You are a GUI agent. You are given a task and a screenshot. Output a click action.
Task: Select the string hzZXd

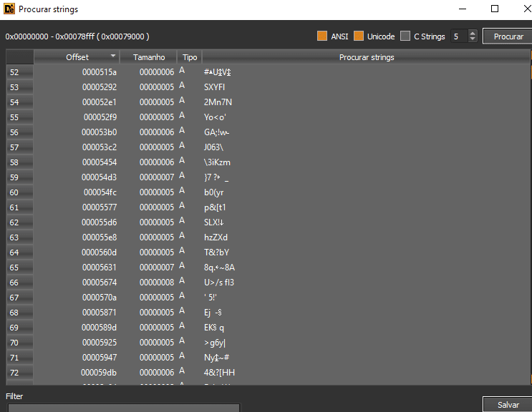[x=216, y=237]
